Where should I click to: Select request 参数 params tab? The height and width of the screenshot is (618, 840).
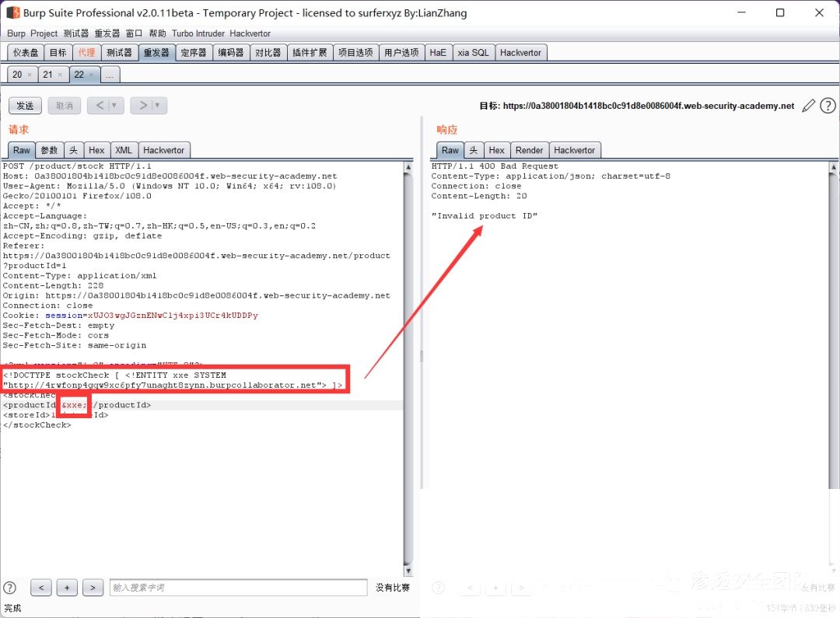49,150
